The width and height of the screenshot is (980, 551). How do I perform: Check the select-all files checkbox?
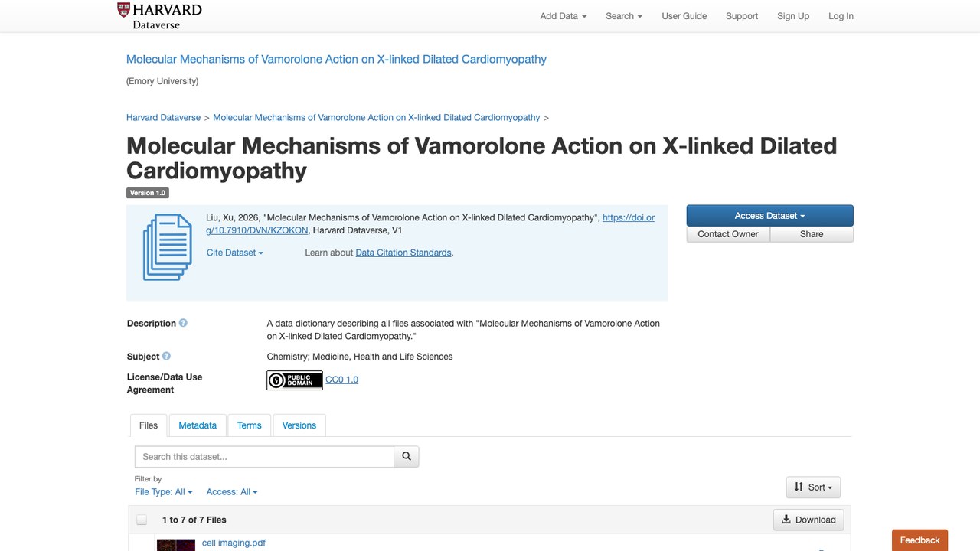pos(142,520)
